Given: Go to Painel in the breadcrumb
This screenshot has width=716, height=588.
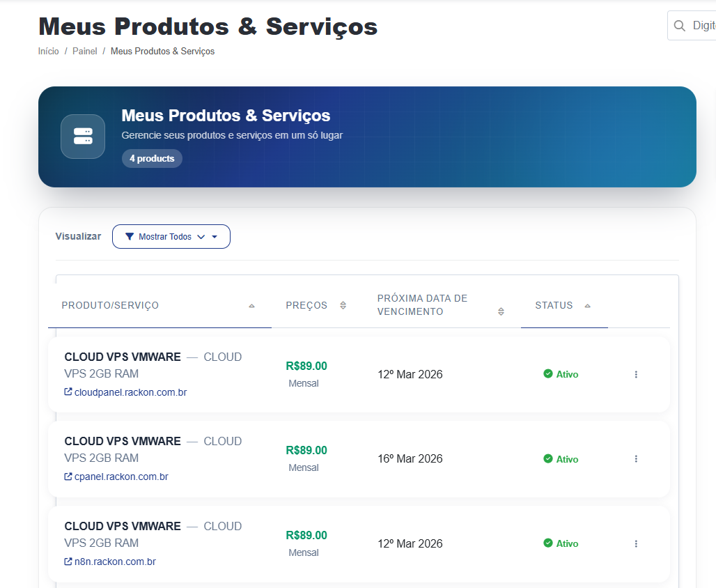Looking at the screenshot, I should click(85, 52).
